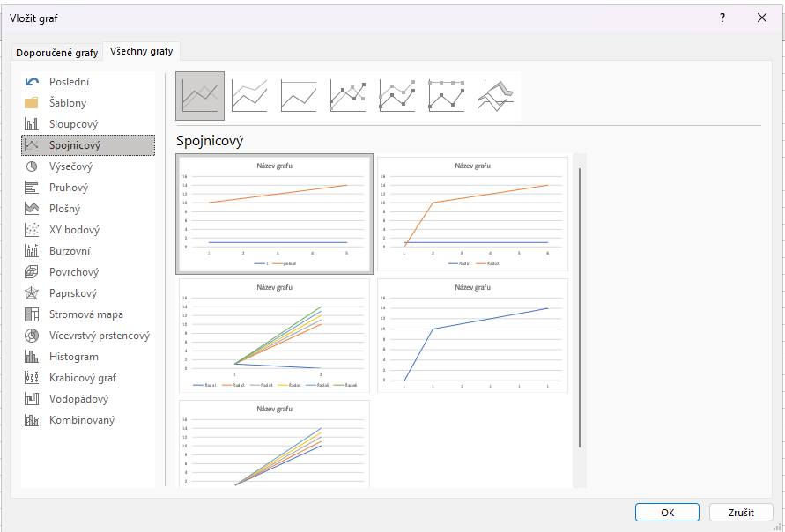Select the line with markers subtype icon (fourth)
785x532 pixels.
tap(348, 95)
